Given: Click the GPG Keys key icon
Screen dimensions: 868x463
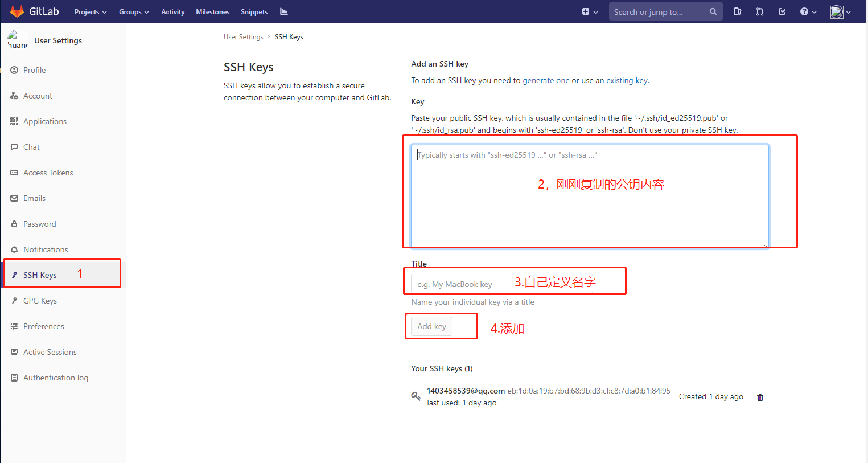Looking at the screenshot, I should coord(14,301).
